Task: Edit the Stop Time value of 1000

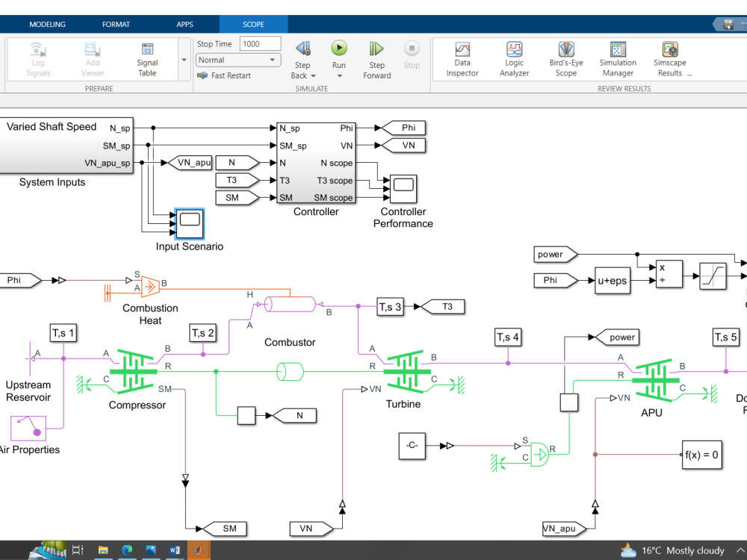Action: 259,43
